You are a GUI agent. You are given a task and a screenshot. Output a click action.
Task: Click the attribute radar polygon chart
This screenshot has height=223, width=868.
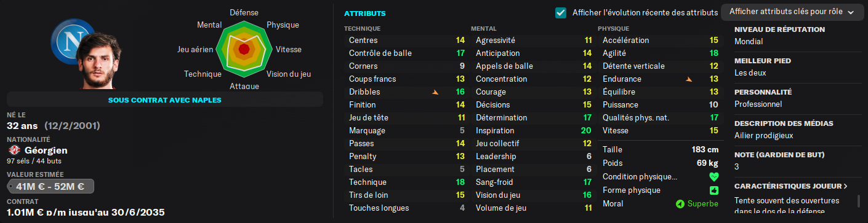point(244,49)
